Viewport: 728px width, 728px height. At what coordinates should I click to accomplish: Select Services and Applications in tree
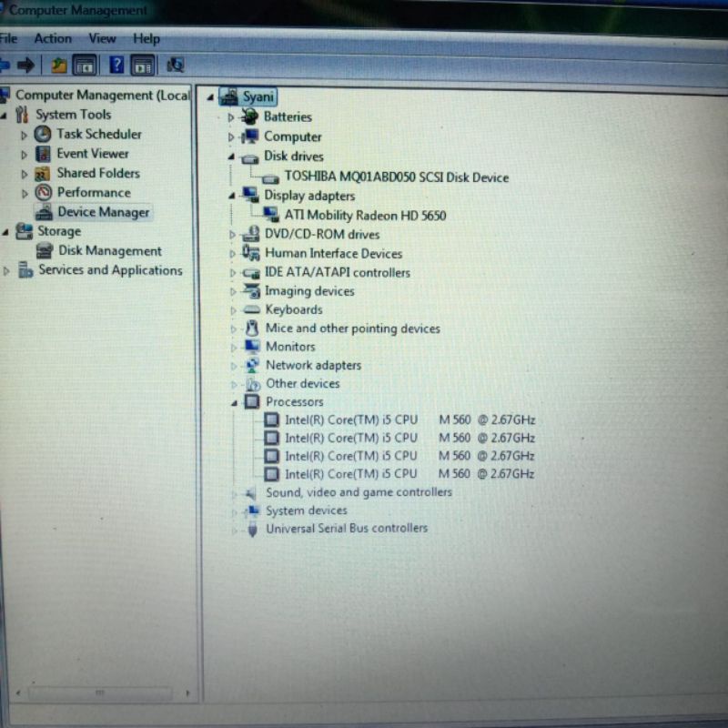(110, 270)
